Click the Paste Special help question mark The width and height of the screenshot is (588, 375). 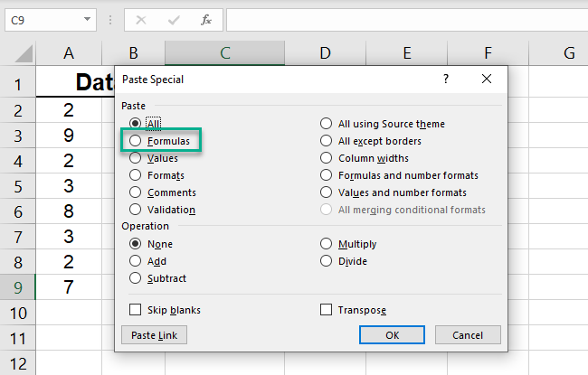(445, 80)
